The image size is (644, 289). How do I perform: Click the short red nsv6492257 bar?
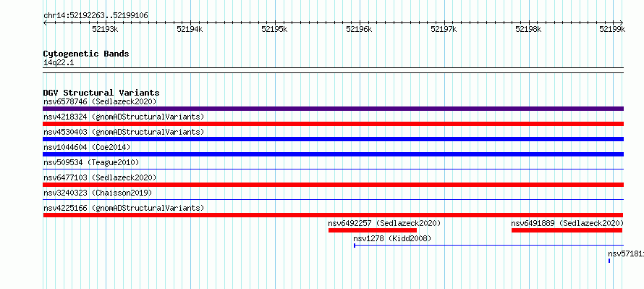click(x=373, y=230)
